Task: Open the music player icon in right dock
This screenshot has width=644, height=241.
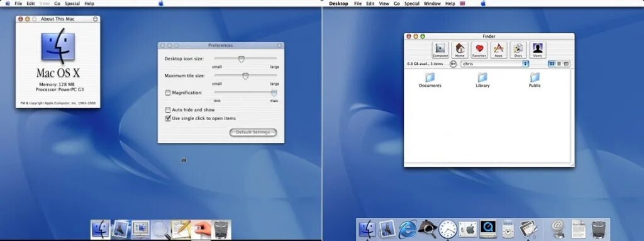Action: (x=508, y=229)
